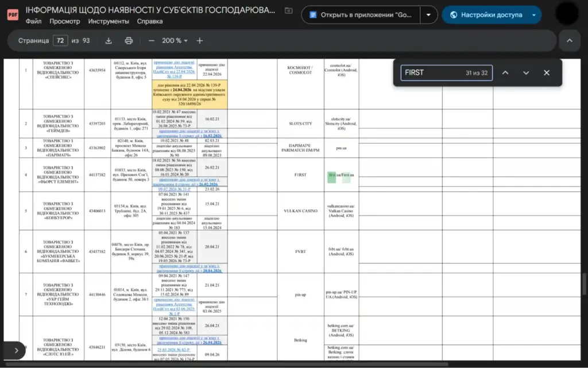The width and height of the screenshot is (588, 368).
Task: Download the PDF document
Action: [109, 41]
